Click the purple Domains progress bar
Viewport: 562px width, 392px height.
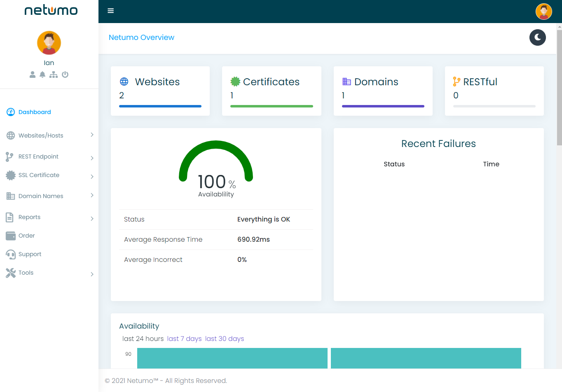(383, 106)
